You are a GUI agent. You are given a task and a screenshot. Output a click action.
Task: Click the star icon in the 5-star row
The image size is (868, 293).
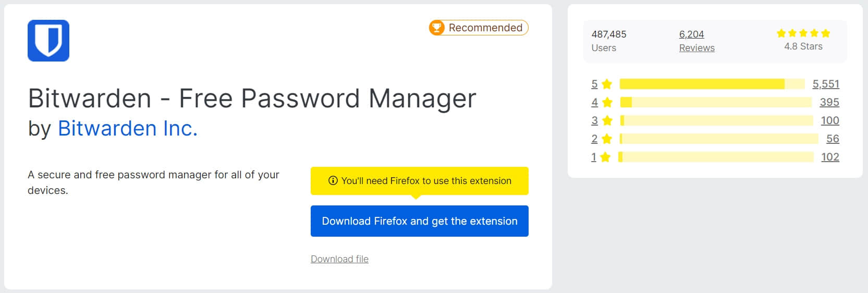click(x=607, y=84)
